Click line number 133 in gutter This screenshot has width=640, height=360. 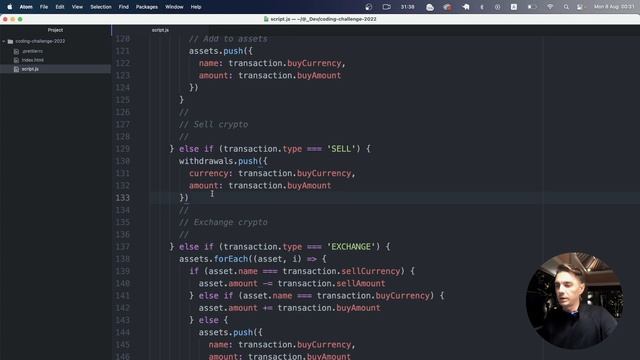click(122, 198)
